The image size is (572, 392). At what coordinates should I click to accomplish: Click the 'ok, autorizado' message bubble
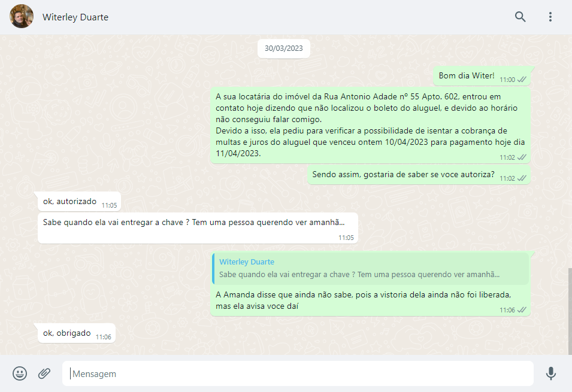(69, 202)
